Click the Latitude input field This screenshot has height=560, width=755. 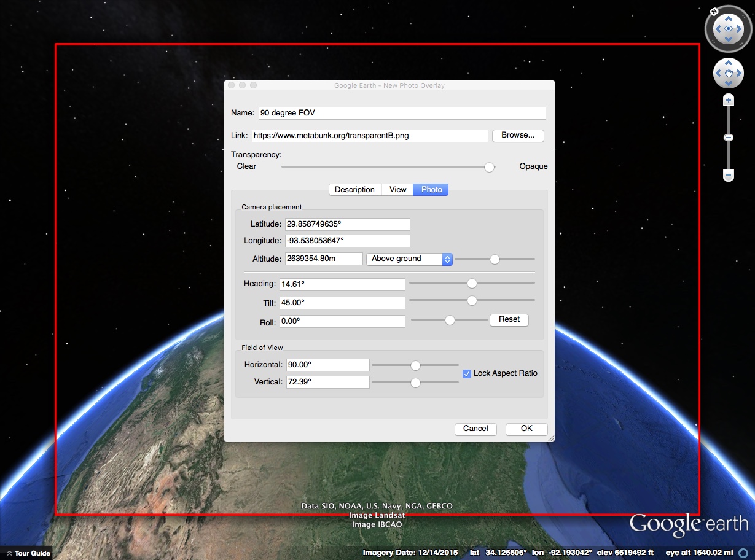(x=347, y=224)
